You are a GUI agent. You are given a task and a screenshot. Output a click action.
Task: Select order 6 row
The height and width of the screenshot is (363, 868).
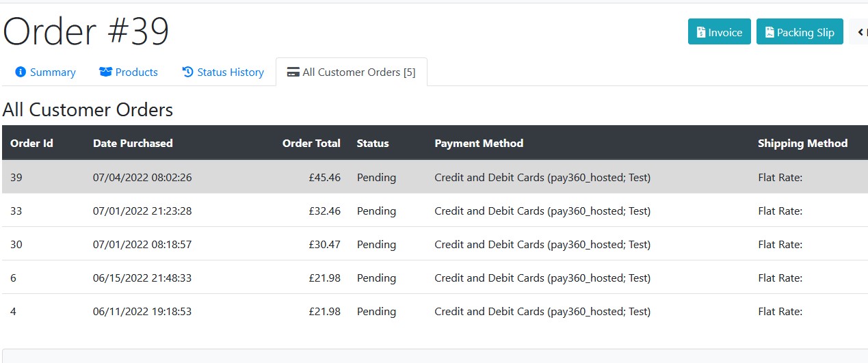435,278
